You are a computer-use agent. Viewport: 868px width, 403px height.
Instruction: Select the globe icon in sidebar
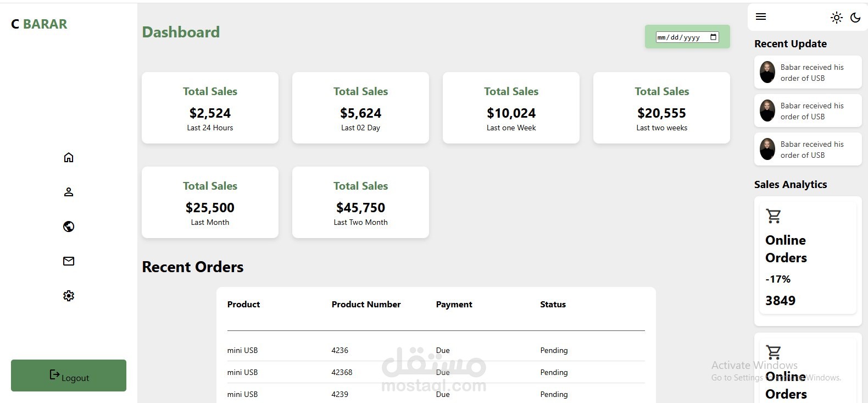[x=69, y=227]
